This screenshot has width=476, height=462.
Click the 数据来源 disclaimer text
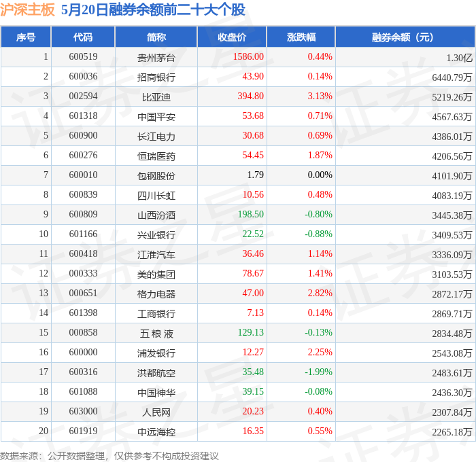109,456
